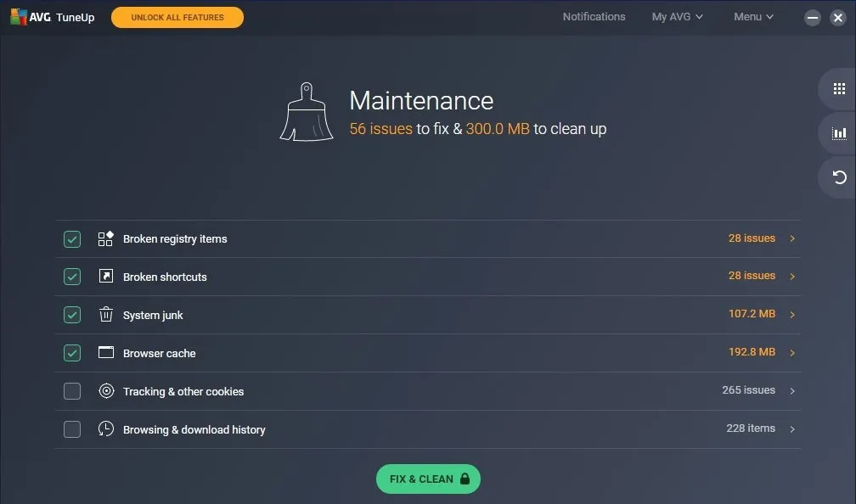Click the clock icon beside Browsing & download history
This screenshot has width=856, height=504.
point(105,429)
